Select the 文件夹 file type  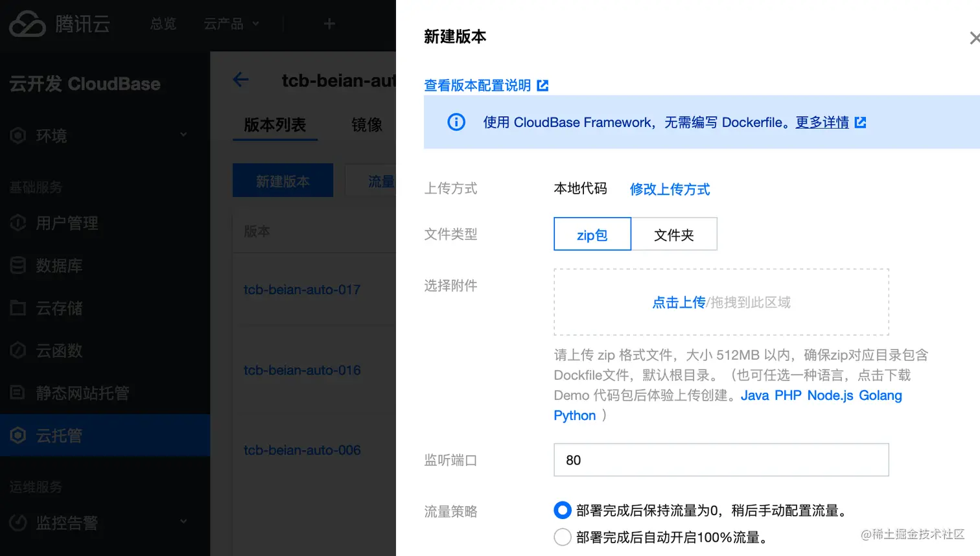click(674, 234)
